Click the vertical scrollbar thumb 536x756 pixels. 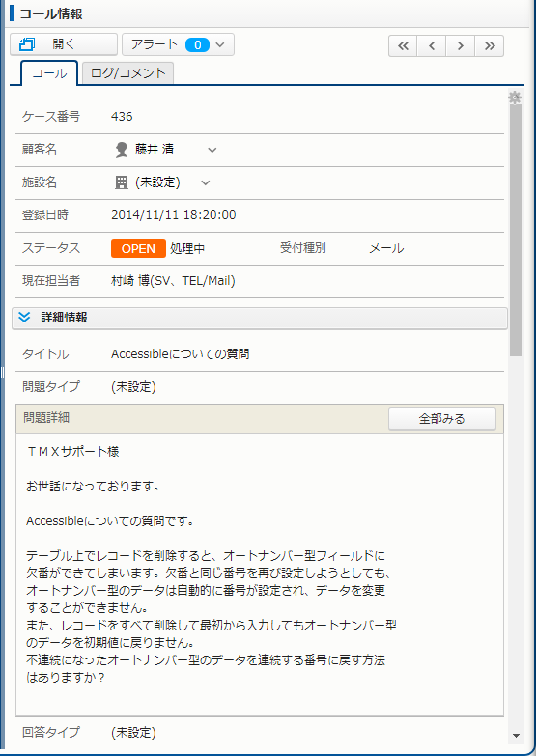click(x=516, y=231)
